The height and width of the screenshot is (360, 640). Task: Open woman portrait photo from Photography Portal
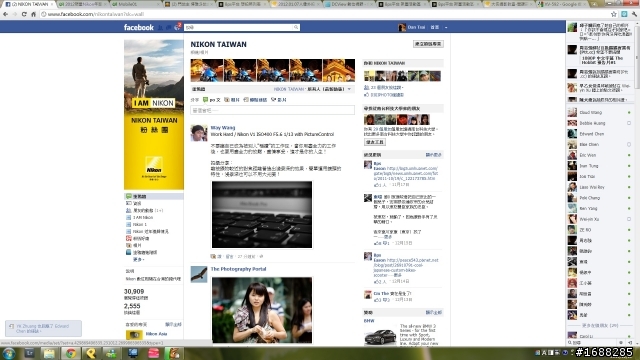262,310
